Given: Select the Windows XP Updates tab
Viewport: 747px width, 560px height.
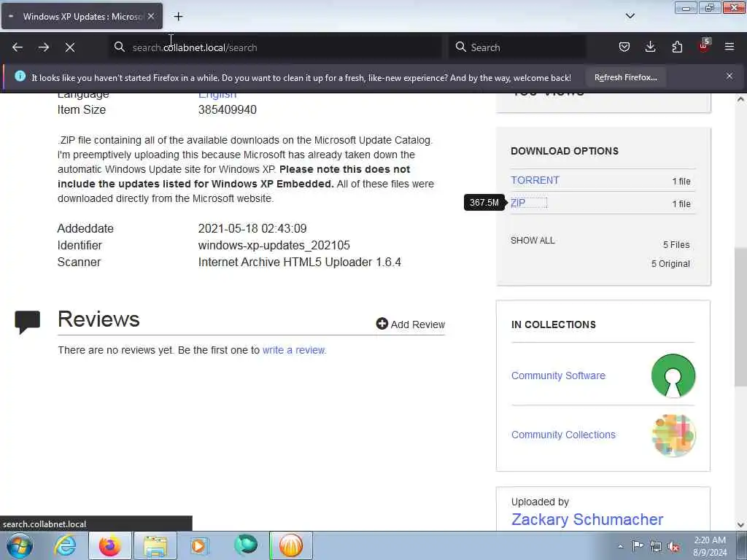Looking at the screenshot, I should (82, 16).
